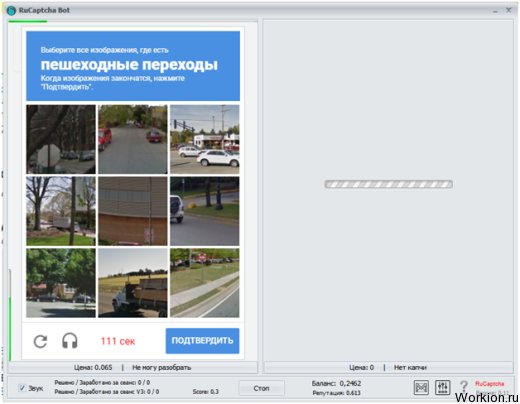Open the settings sliders icon

(x=442, y=387)
